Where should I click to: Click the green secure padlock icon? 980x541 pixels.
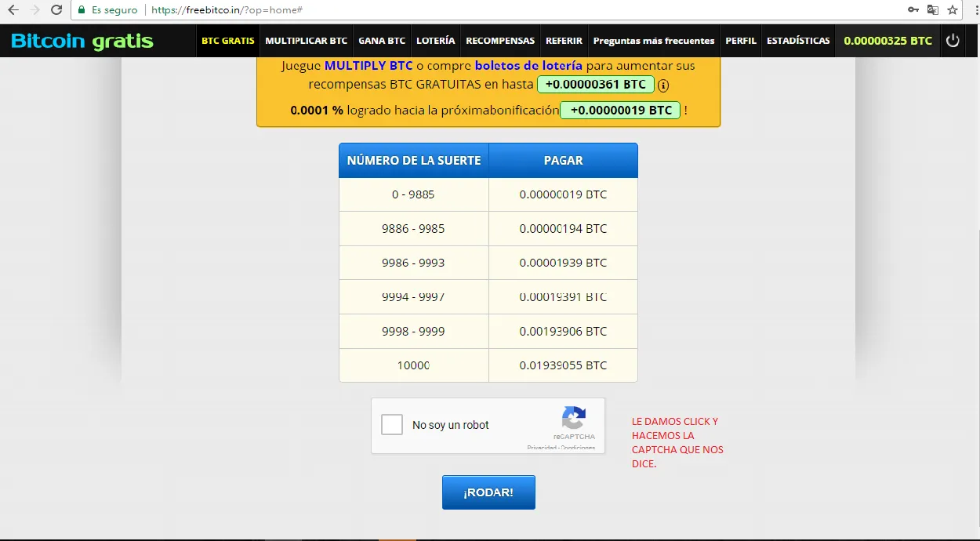(x=82, y=10)
